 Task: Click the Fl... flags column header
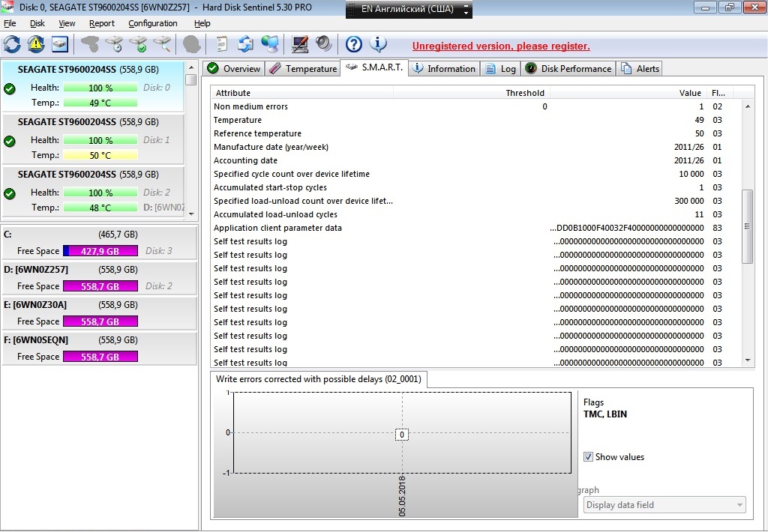pos(718,92)
